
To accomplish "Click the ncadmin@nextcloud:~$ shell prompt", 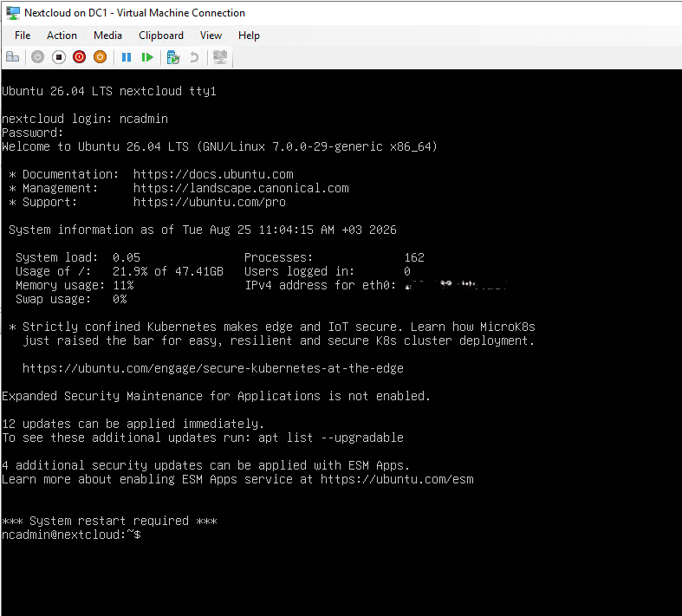I will (71, 535).
